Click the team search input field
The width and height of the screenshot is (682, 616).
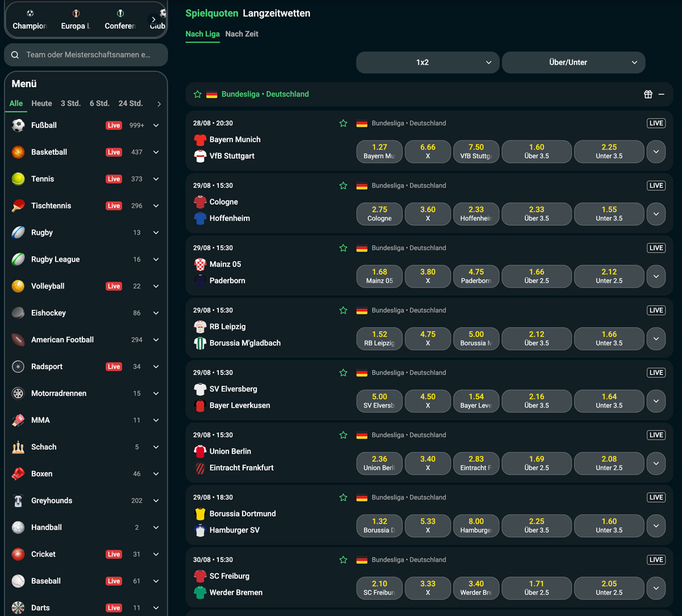tap(86, 55)
